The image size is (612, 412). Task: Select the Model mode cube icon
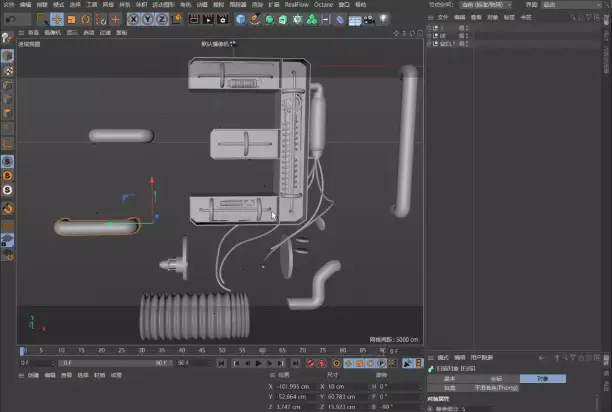pyautogui.click(x=7, y=56)
